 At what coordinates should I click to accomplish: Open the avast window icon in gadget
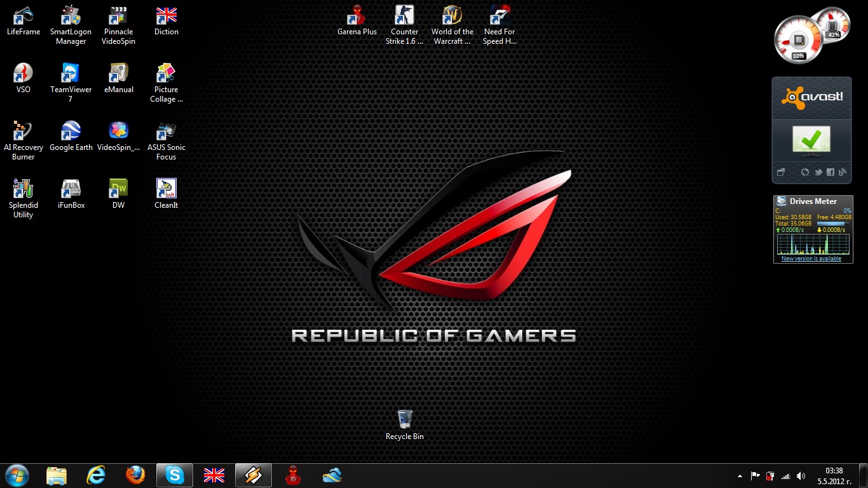[781, 172]
